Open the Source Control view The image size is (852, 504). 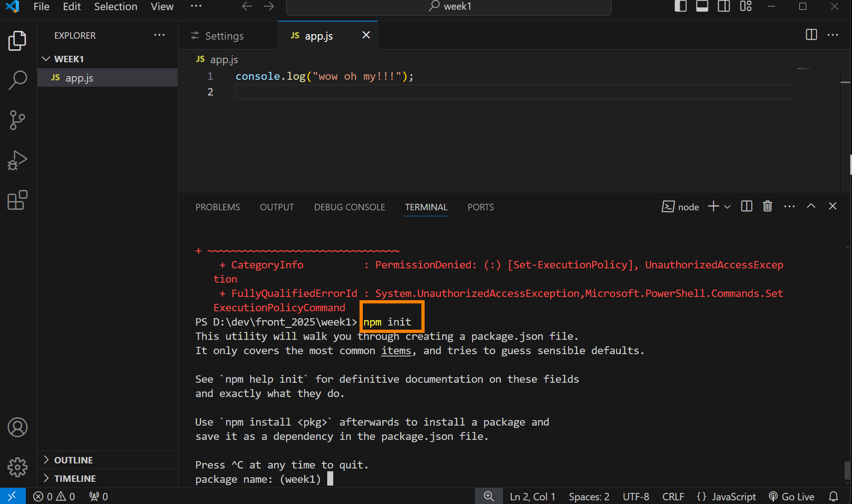[x=18, y=120]
